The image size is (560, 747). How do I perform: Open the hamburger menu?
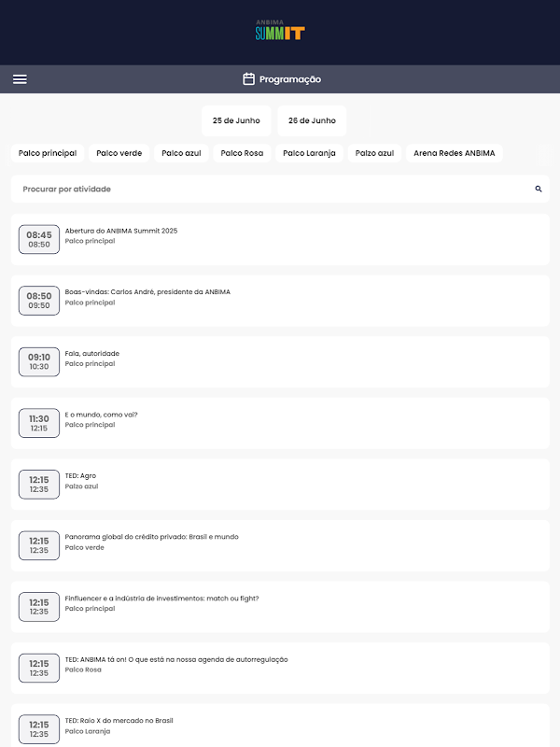click(x=20, y=79)
